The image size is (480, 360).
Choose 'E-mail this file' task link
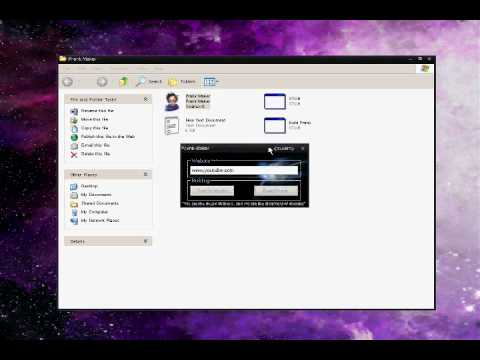(x=95, y=145)
